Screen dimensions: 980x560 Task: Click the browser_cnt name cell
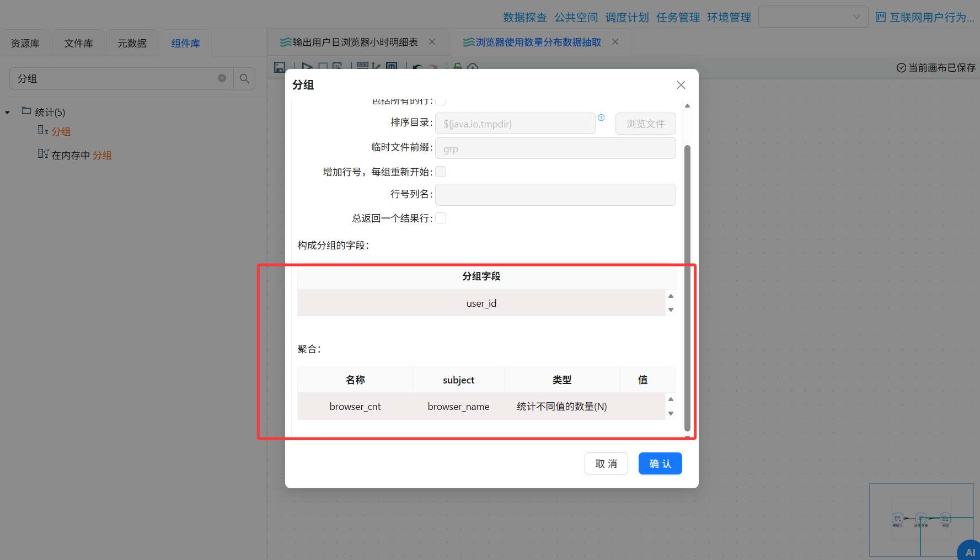tap(355, 406)
